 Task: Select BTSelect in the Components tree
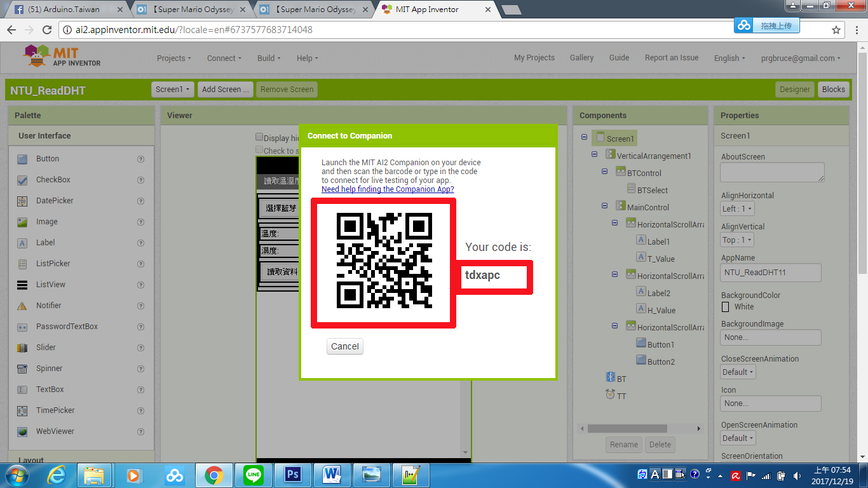[x=652, y=190]
